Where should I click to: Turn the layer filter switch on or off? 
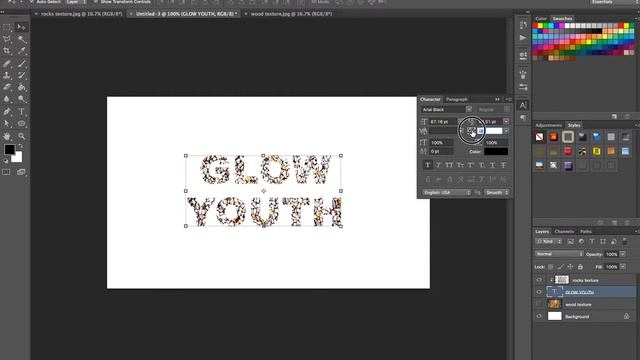(624, 242)
